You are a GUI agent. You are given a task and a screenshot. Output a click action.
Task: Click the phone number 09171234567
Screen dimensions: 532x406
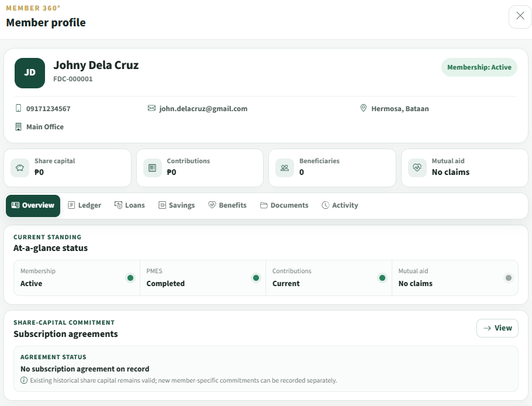click(x=48, y=109)
